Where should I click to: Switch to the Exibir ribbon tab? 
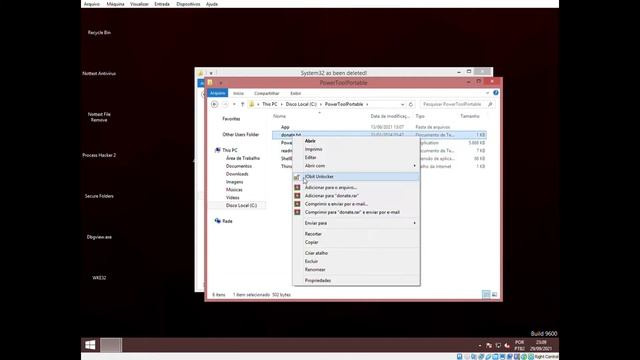[x=296, y=93]
